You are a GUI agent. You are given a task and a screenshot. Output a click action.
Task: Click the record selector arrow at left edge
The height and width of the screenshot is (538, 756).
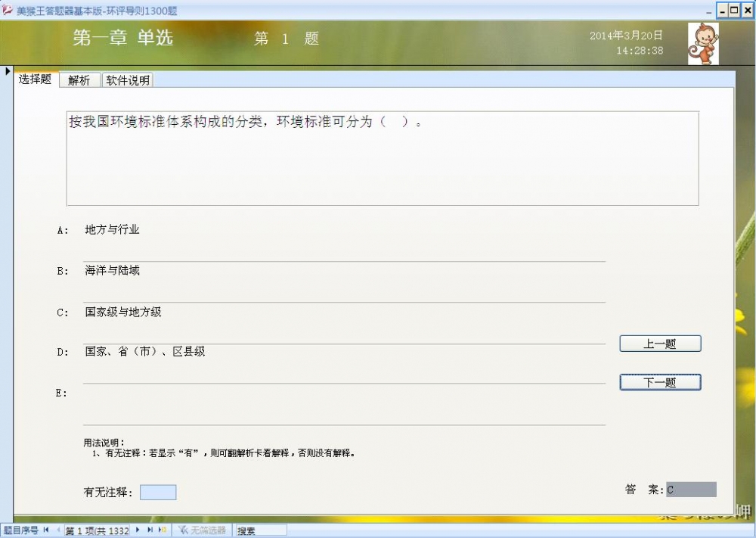8,71
